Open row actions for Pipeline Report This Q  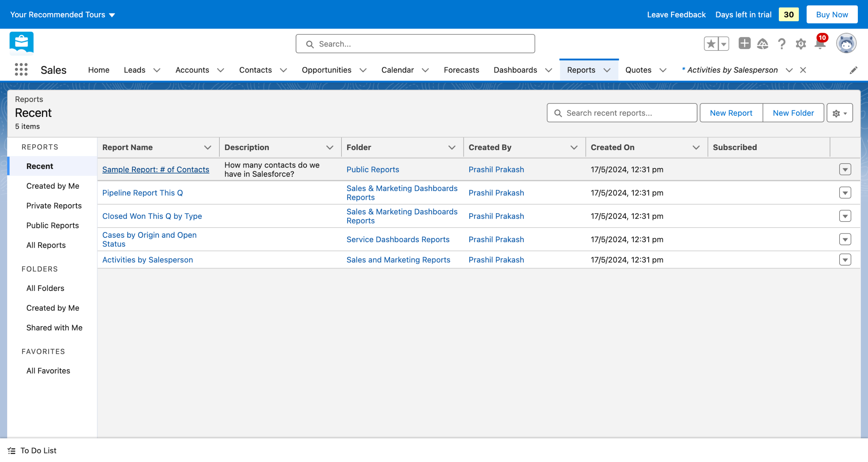point(845,193)
